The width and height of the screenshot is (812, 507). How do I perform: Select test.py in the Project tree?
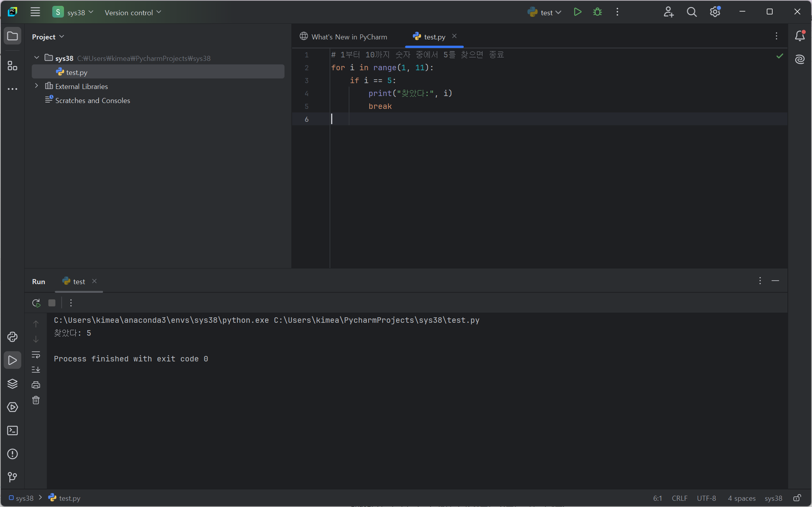77,72
